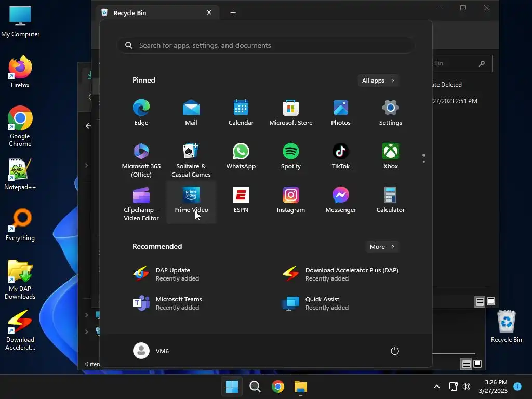Click search icon in Recycle Bin window
This screenshot has width=532, height=399.
coord(482,63)
